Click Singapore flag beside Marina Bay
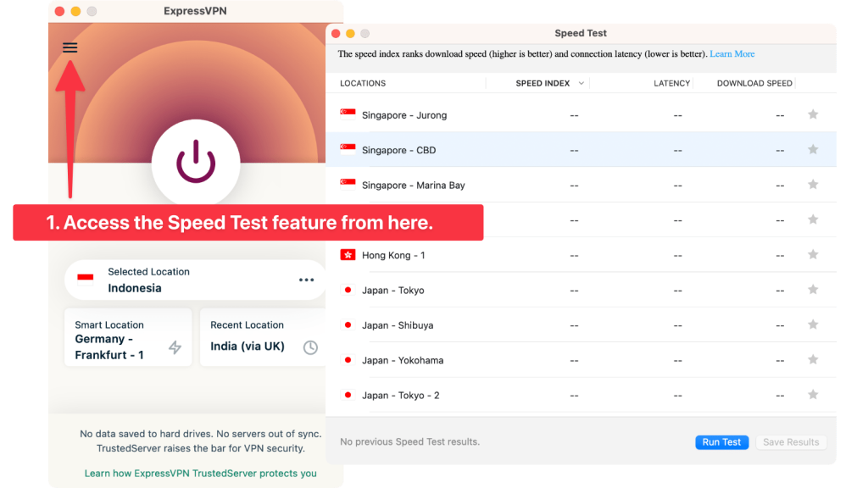The height and width of the screenshot is (488, 868). 348,184
